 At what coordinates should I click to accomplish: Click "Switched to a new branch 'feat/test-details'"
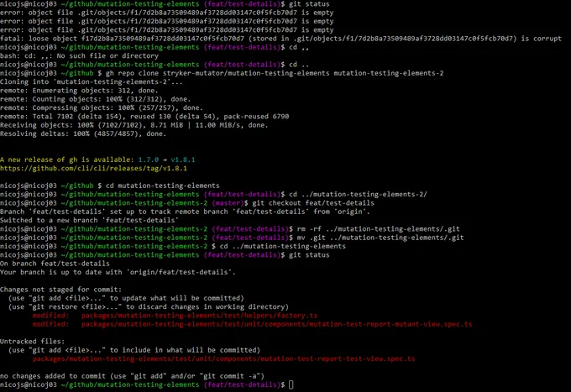click(x=89, y=220)
